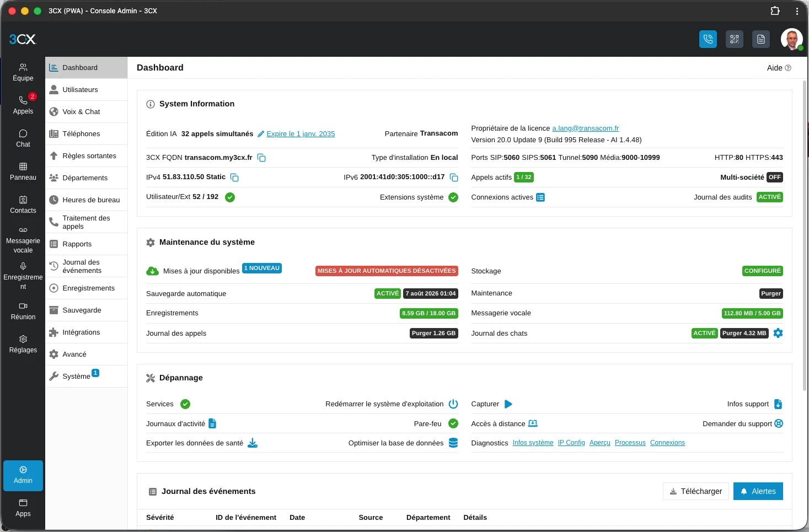The width and height of the screenshot is (809, 532).
Task: Toggle Journal des chats ACTIVÉ badge
Action: (x=705, y=333)
